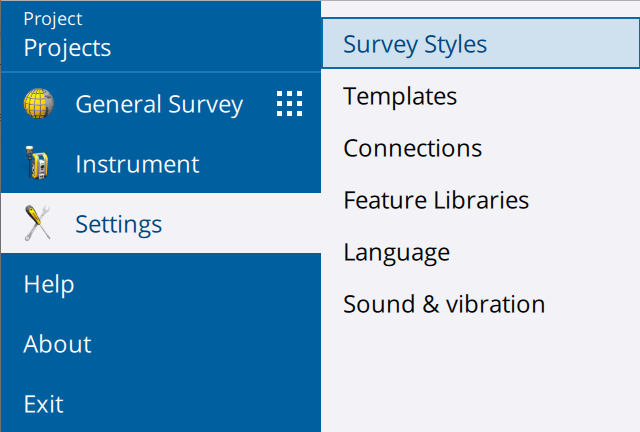Click the General Survey globe icon

38,103
